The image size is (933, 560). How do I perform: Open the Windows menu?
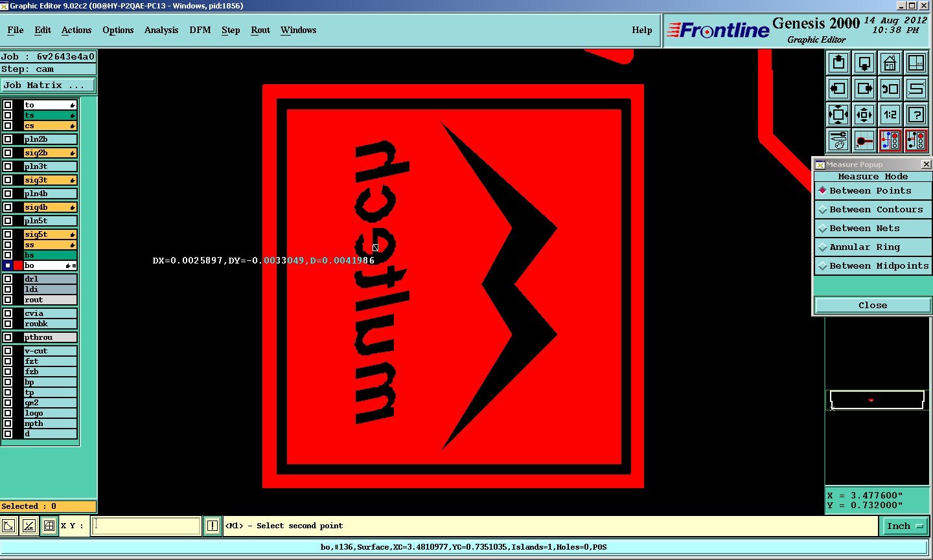[x=298, y=30]
